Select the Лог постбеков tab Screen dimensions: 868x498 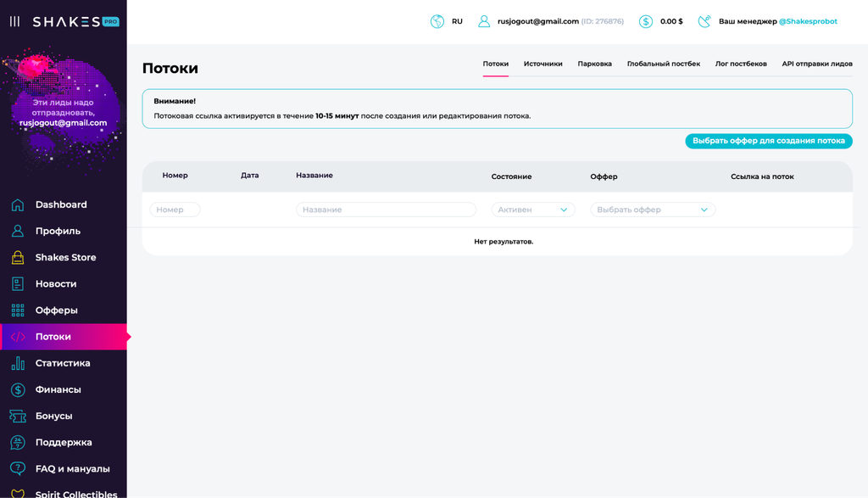coord(741,64)
